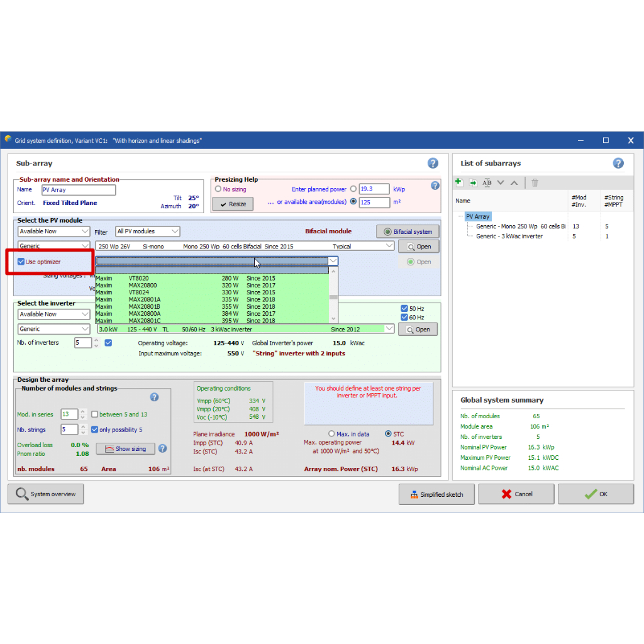Click the duplicate subarray icon
The image size is (644, 644).
473,182
